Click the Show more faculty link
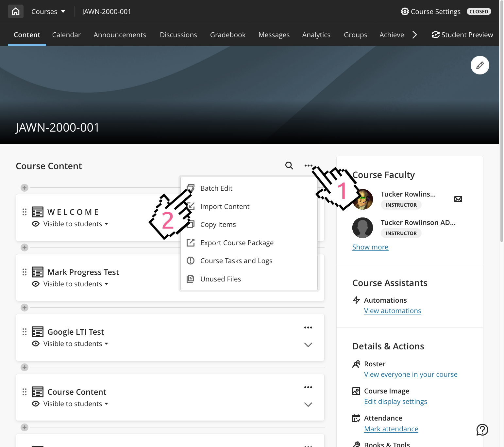This screenshot has width=504, height=447. coord(370,247)
